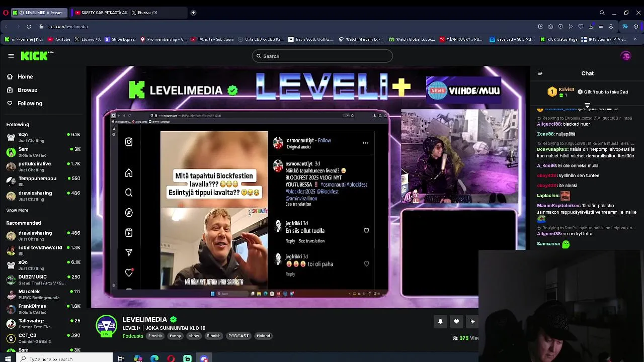Image resolution: width=644 pixels, height=362 pixels.
Task: Add page to bookmarks heart icon
Action: point(581,27)
